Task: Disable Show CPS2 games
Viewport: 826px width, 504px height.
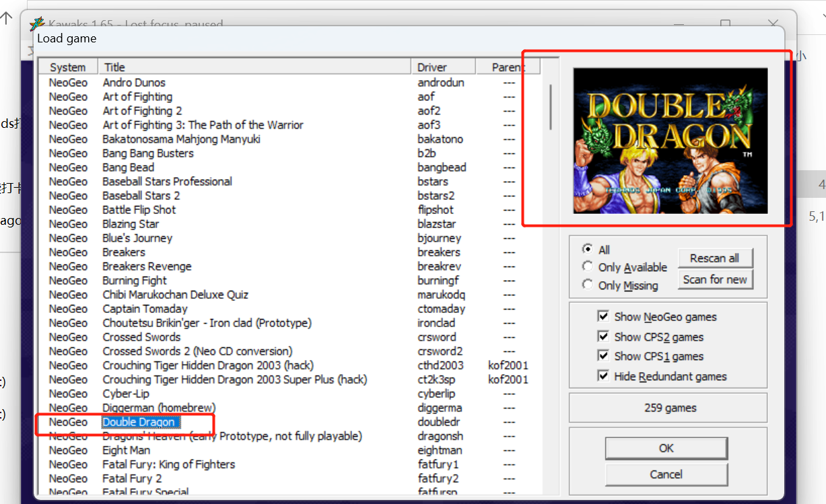Action: 603,336
